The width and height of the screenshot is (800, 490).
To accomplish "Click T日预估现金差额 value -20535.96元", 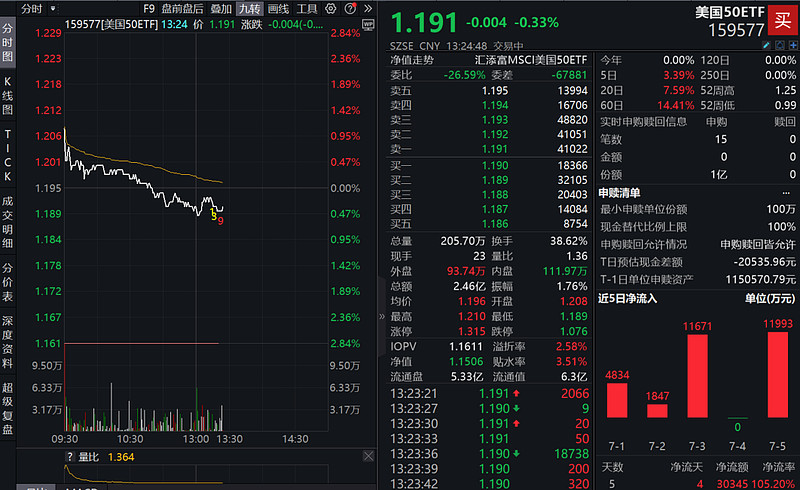I will pyautogui.click(x=764, y=262).
